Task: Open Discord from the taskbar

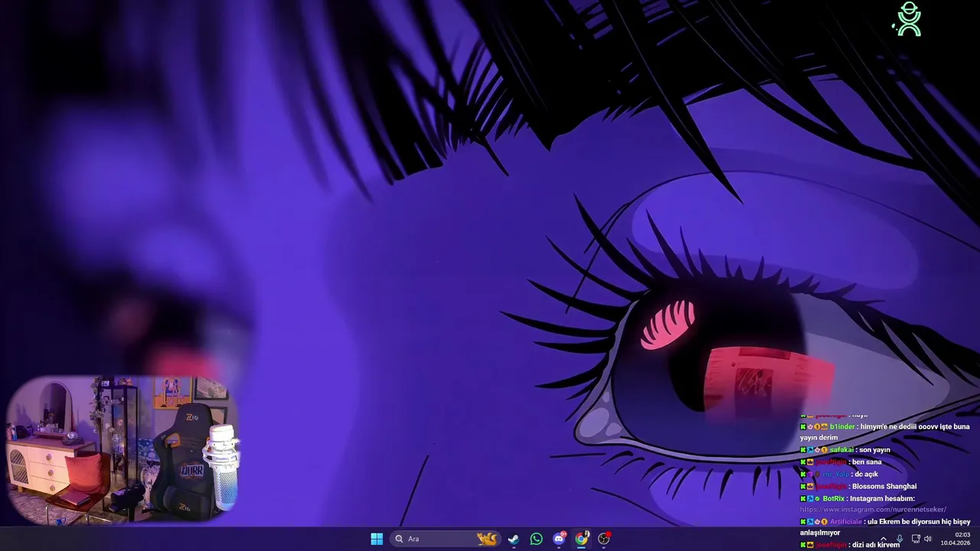Action: pyautogui.click(x=559, y=539)
